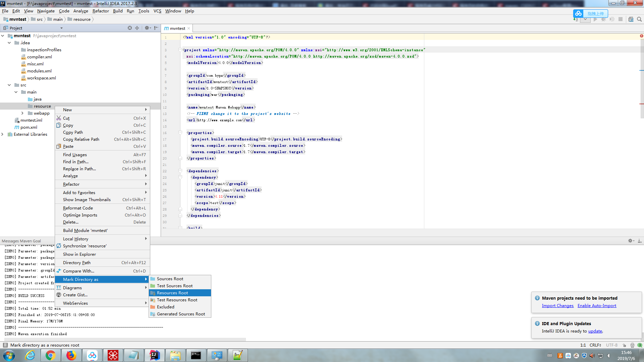Select Resources Root from the submenu
The width and height of the screenshot is (644, 362).
pos(172,293)
